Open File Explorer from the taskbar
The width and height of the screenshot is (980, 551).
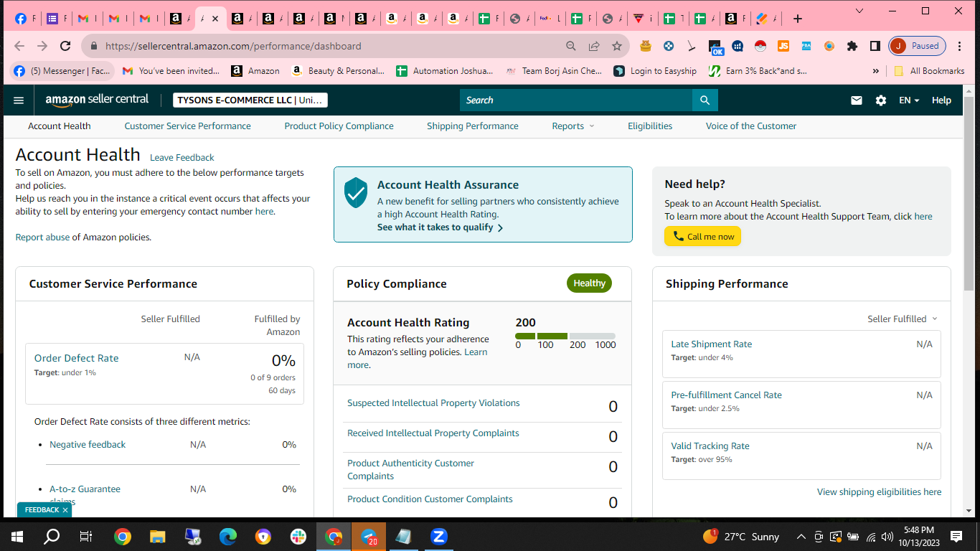(x=157, y=536)
